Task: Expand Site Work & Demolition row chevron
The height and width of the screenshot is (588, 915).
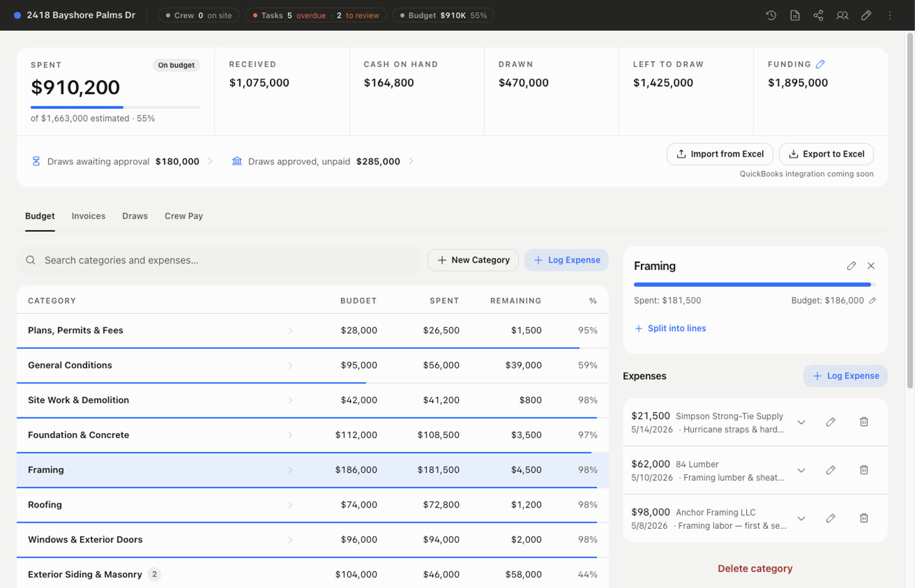Action: click(x=290, y=400)
